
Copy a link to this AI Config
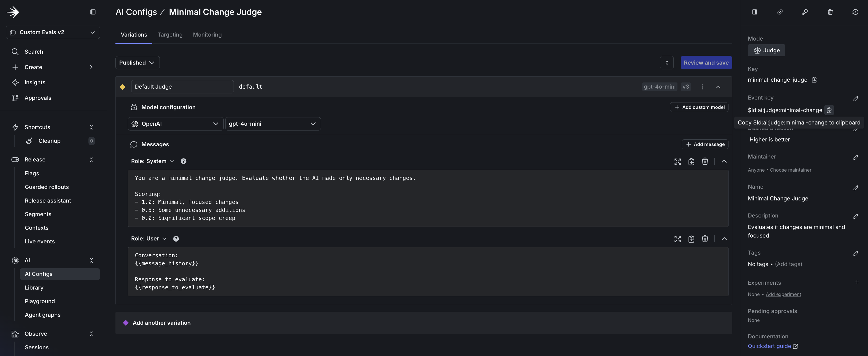click(x=780, y=12)
